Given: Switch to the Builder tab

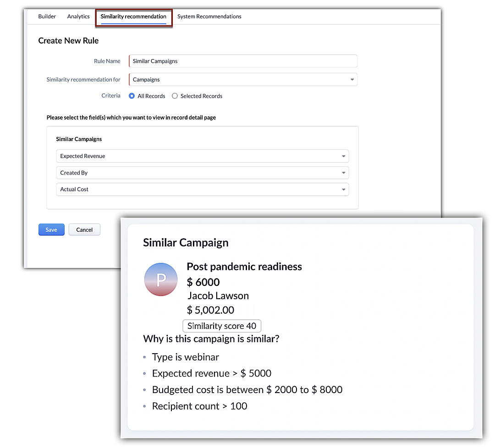Looking at the screenshot, I should [x=47, y=16].
